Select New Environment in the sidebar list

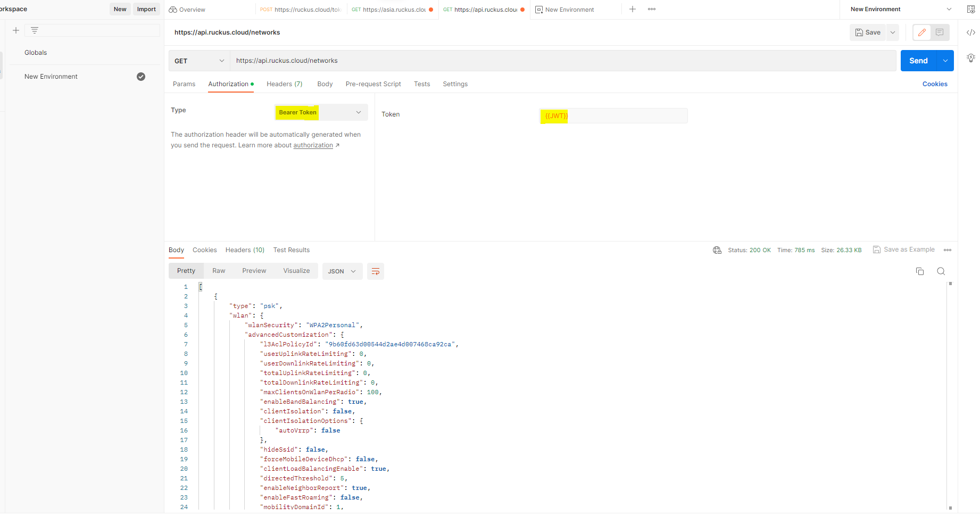point(51,77)
